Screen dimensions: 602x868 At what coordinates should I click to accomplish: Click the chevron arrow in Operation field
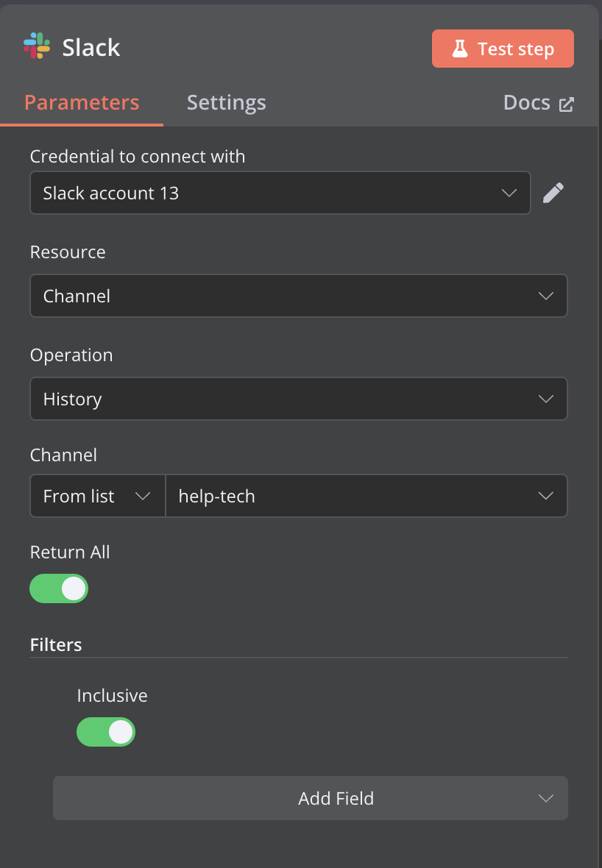tap(545, 399)
